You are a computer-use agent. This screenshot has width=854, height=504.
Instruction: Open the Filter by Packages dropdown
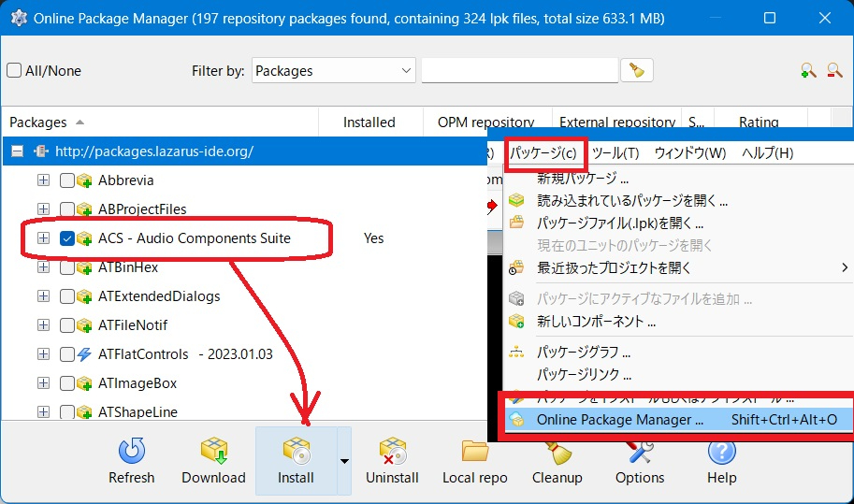(333, 70)
